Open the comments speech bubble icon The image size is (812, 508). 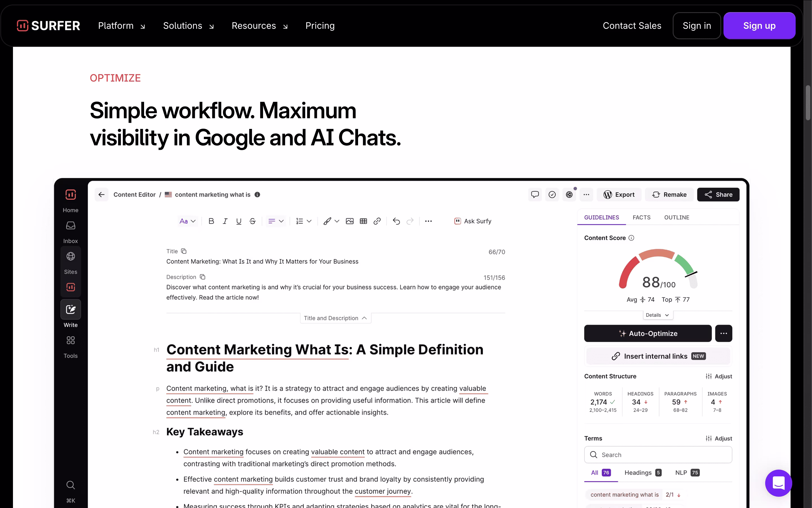[x=535, y=194]
